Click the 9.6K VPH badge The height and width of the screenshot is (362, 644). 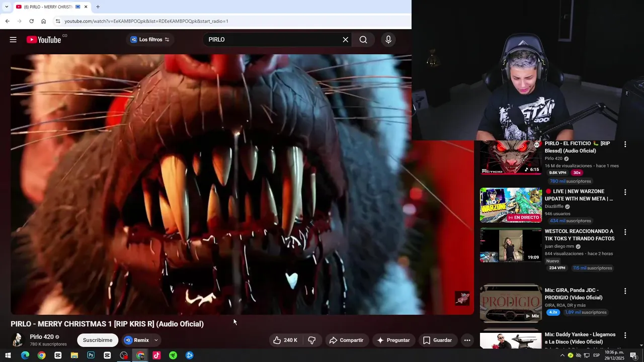[x=557, y=173]
